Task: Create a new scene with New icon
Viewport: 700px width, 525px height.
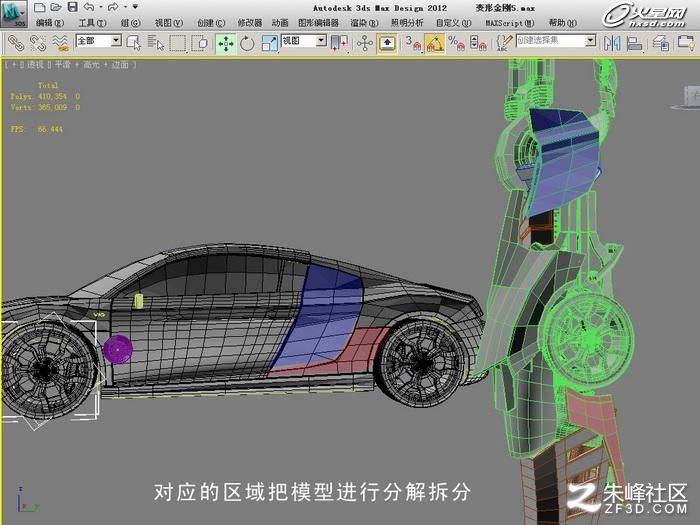Action: click(40, 7)
